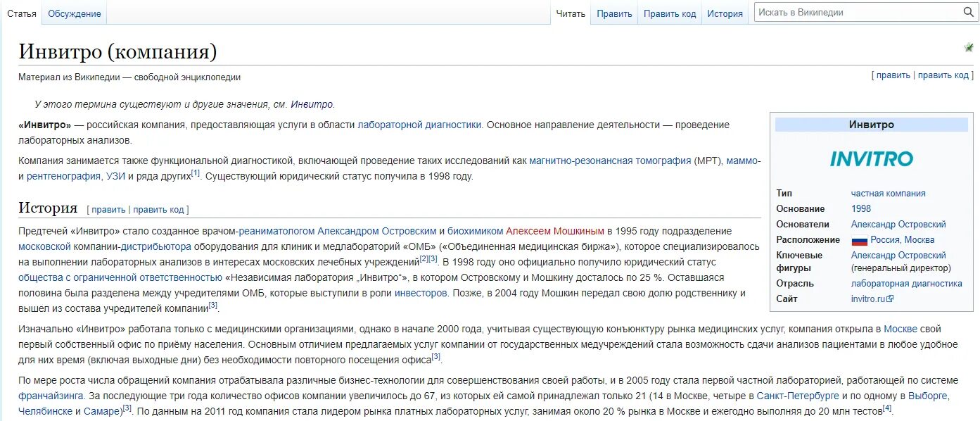Follow the биохимиком link
This screenshot has width=980, height=421.
point(476,231)
